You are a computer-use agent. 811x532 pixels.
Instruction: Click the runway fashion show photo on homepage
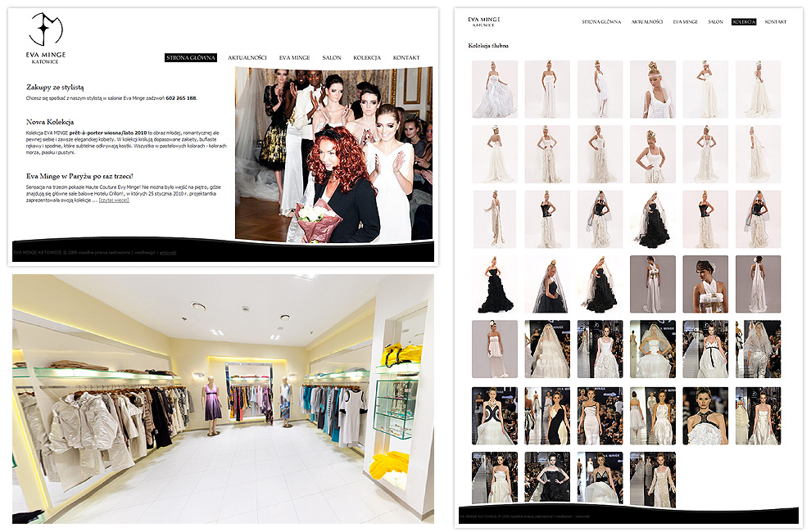pyautogui.click(x=333, y=154)
